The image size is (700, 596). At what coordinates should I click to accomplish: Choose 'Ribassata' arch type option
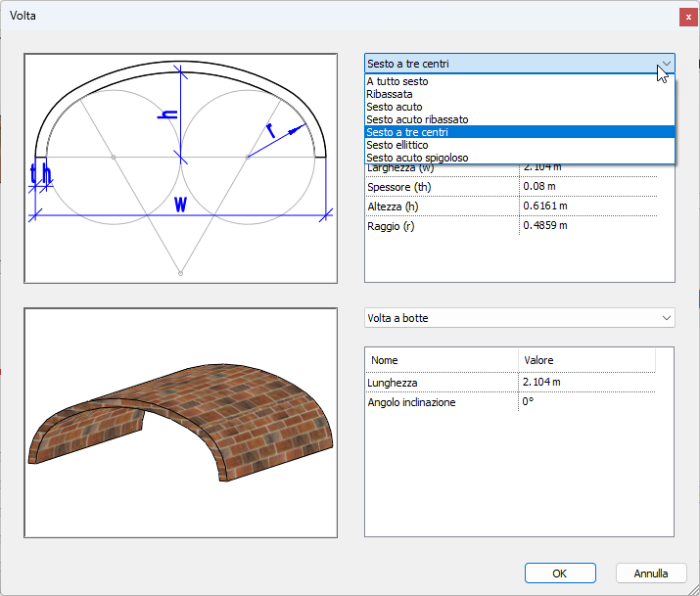click(520, 94)
